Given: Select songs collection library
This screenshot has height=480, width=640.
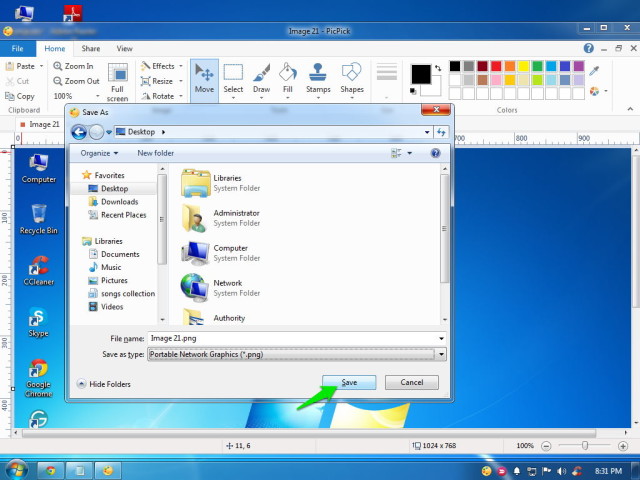Looking at the screenshot, I should click(122, 293).
